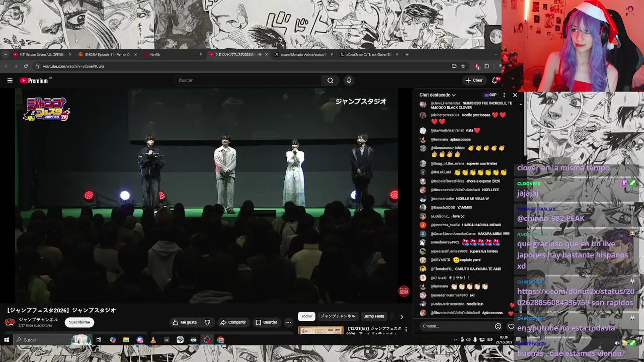Open more actions ellipsis beside Guardar
The height and width of the screenshot is (362, 644).
(288, 322)
